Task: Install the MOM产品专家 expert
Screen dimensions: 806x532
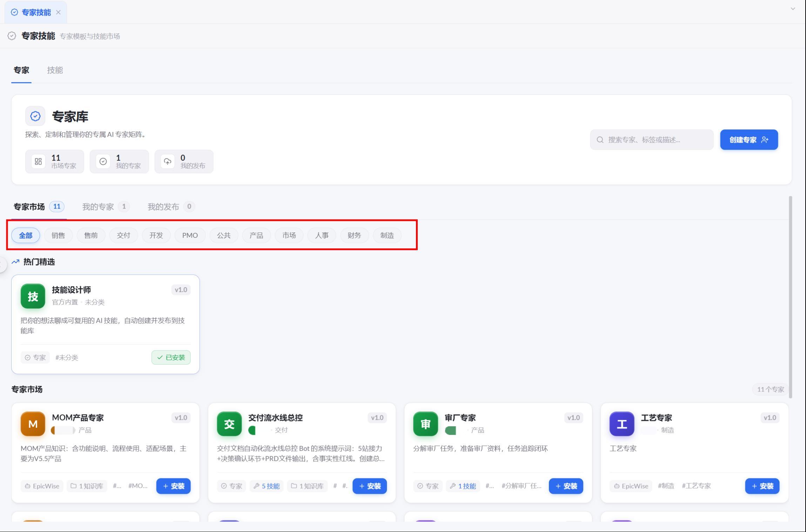Action: click(174, 486)
